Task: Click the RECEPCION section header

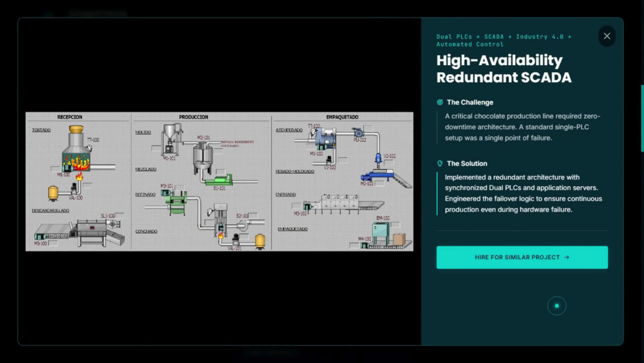Action: pyautogui.click(x=70, y=117)
